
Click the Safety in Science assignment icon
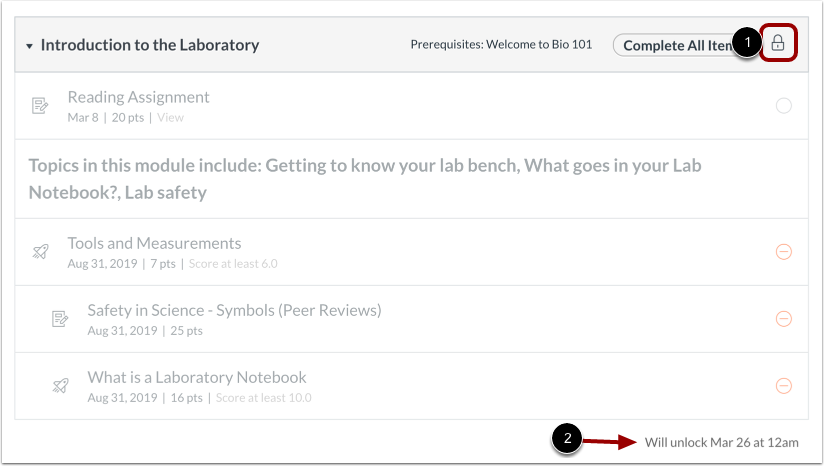tap(60, 319)
